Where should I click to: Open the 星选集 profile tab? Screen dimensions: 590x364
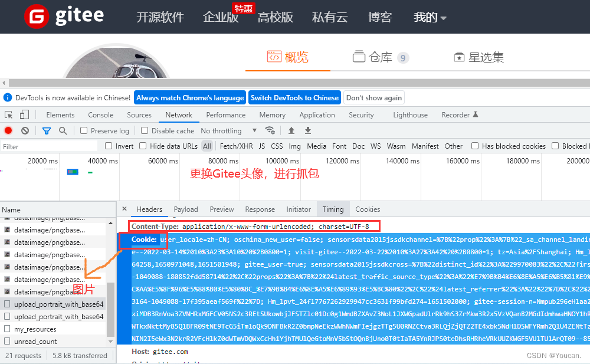pos(478,57)
